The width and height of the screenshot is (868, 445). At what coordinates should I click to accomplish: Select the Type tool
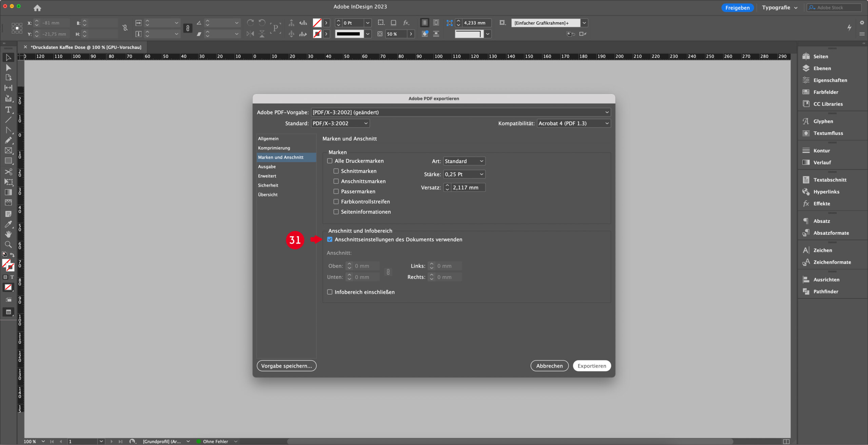click(8, 109)
